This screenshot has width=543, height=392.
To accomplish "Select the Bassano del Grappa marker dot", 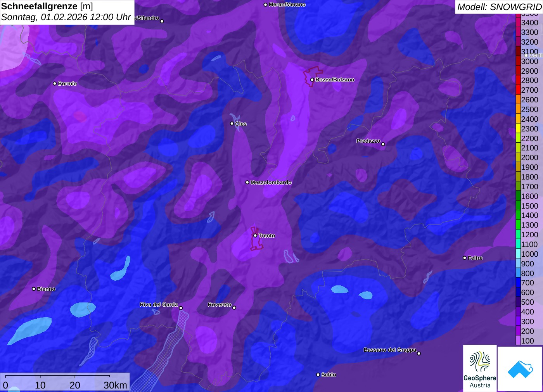I will click(419, 353).
